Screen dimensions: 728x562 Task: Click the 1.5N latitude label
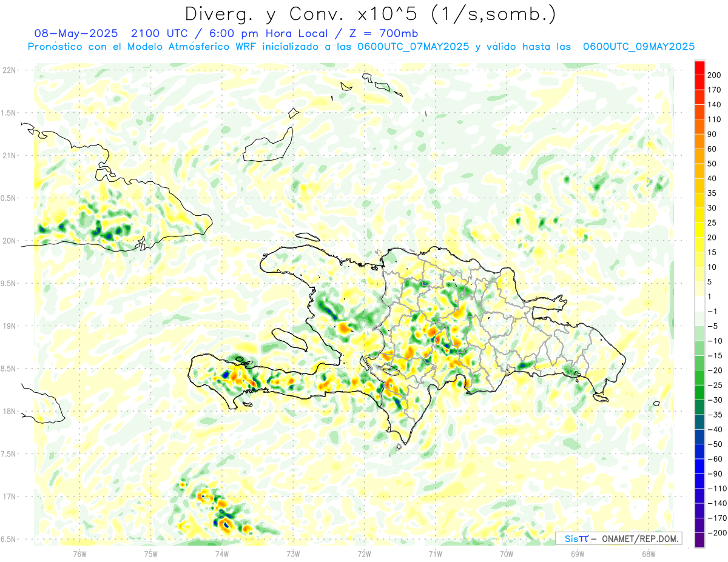pyautogui.click(x=8, y=113)
